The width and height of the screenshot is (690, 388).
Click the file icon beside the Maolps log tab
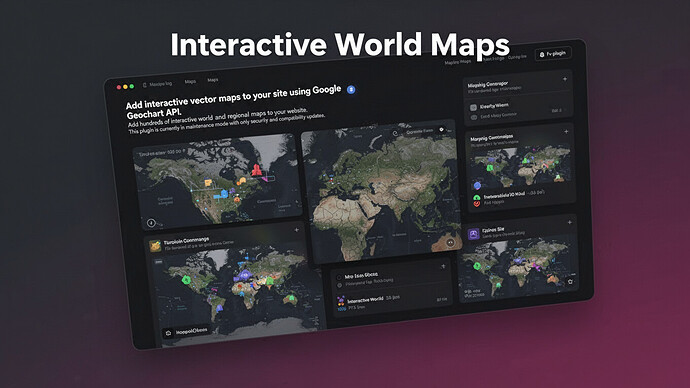click(144, 85)
